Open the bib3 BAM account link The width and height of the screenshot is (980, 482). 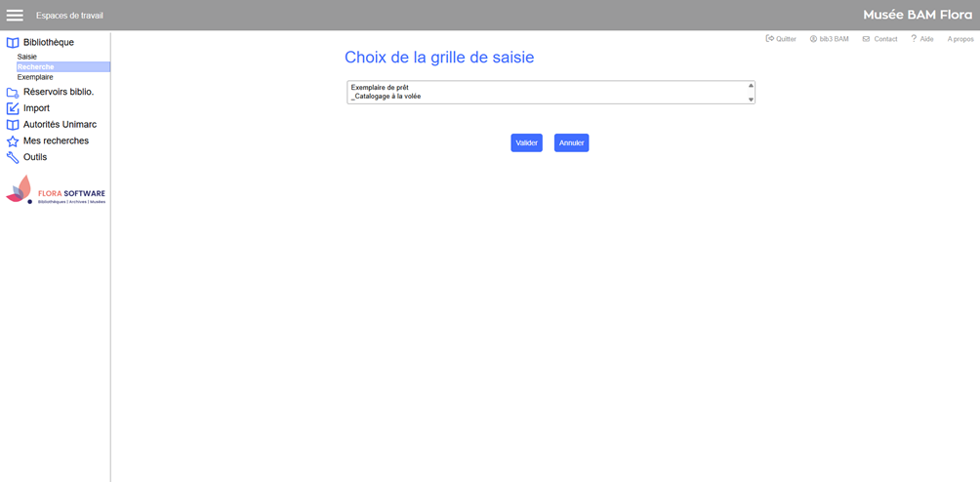834,39
